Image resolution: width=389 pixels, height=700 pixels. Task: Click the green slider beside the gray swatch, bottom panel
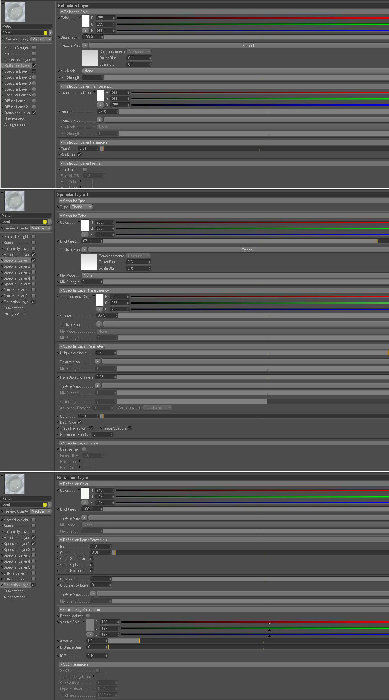[x=255, y=628]
